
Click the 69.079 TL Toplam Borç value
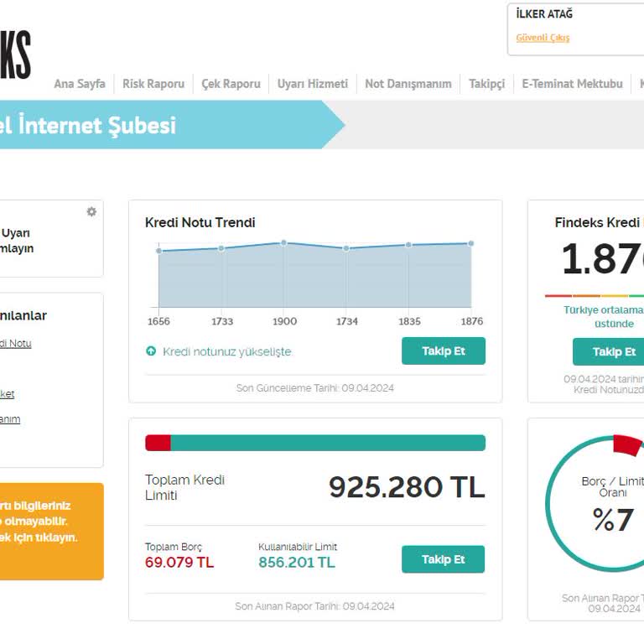coord(179,563)
